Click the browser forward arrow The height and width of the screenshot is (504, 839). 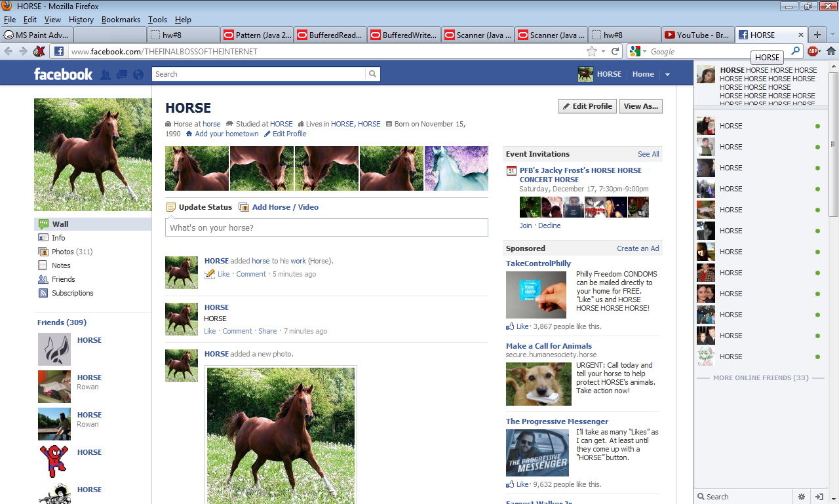pos(23,51)
